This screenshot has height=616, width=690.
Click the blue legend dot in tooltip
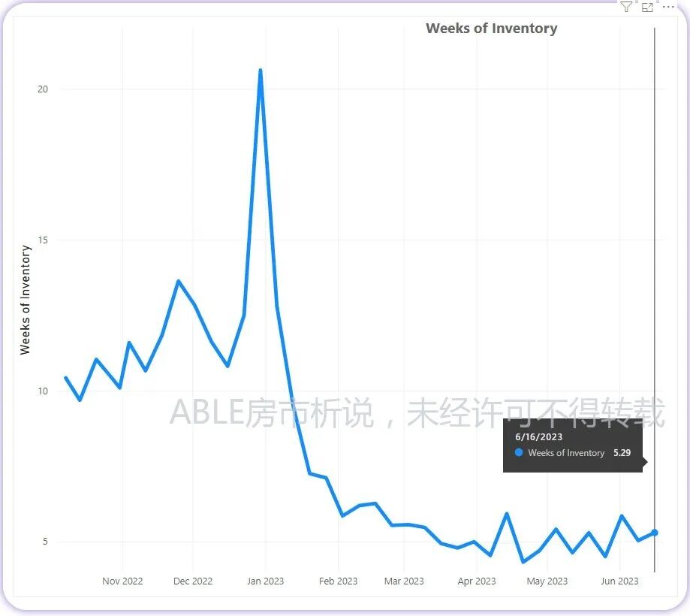[x=519, y=452]
